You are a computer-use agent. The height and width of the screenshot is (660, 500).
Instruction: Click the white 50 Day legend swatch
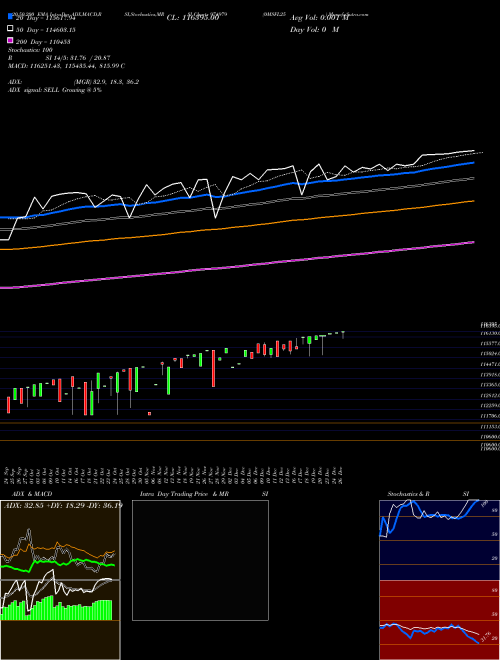(x=10, y=29)
